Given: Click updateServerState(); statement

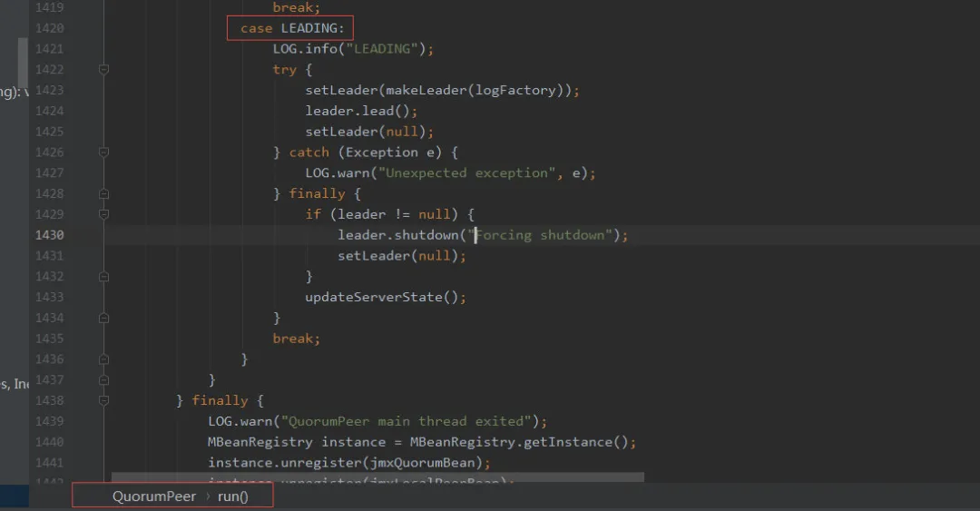Looking at the screenshot, I should 385,297.
